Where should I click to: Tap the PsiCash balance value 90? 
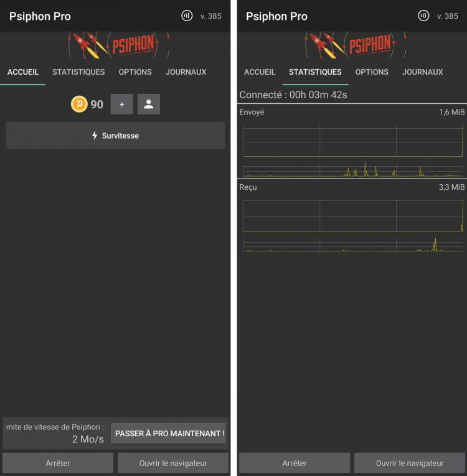(x=97, y=105)
